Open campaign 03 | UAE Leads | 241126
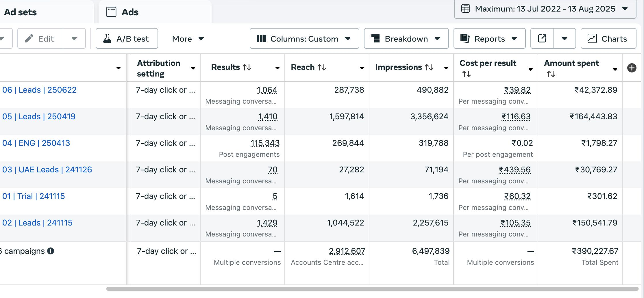Image resolution: width=644 pixels, height=298 pixels. coord(47,170)
